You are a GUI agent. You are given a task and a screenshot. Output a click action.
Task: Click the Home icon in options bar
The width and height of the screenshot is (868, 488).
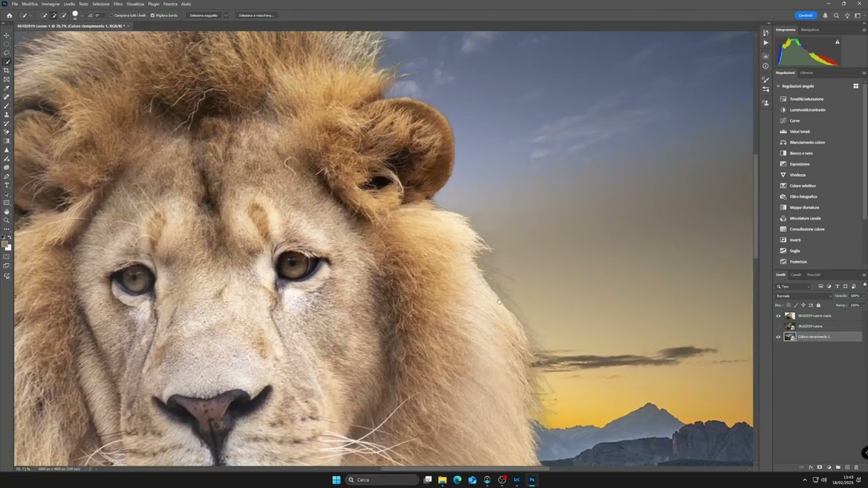[9, 15]
